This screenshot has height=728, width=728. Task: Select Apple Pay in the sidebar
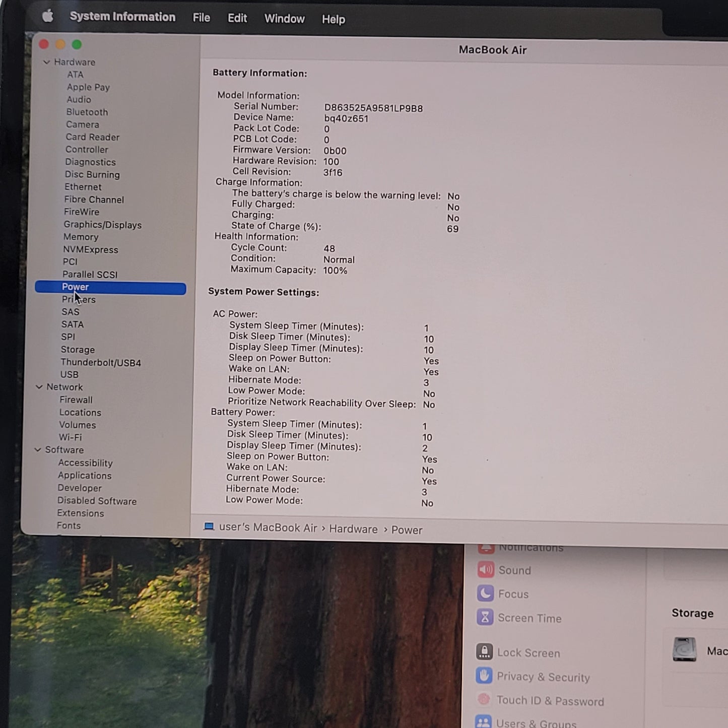[x=88, y=87]
